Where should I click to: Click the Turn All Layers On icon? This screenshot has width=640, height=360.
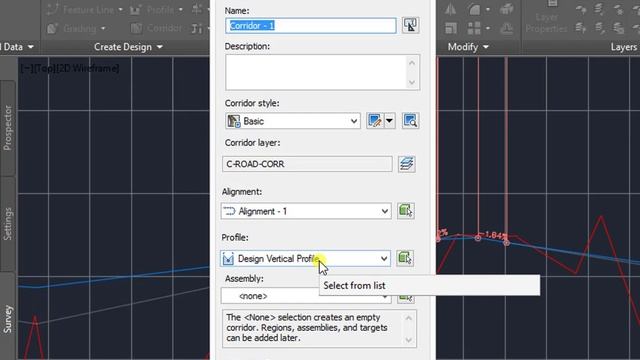coord(581,28)
